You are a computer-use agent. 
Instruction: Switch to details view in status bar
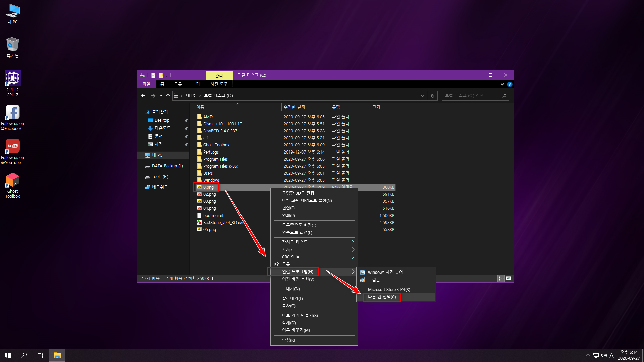(x=500, y=278)
